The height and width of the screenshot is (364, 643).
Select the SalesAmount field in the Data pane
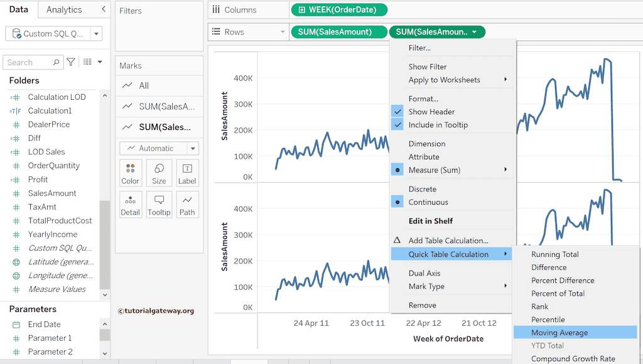pos(52,193)
